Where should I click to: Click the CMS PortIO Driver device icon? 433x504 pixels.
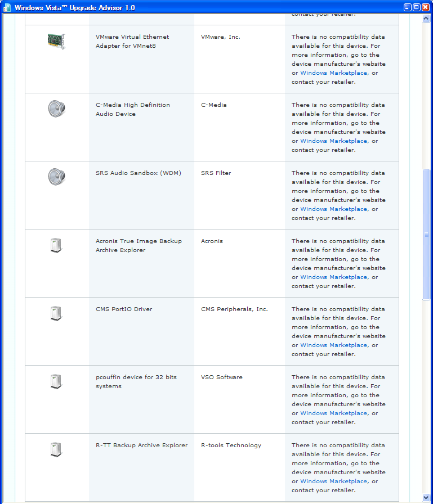tap(56, 314)
